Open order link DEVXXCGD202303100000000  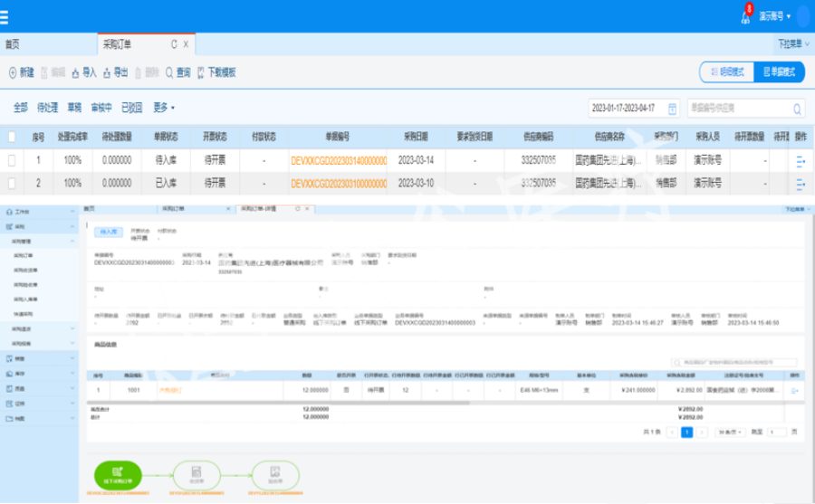(x=339, y=184)
